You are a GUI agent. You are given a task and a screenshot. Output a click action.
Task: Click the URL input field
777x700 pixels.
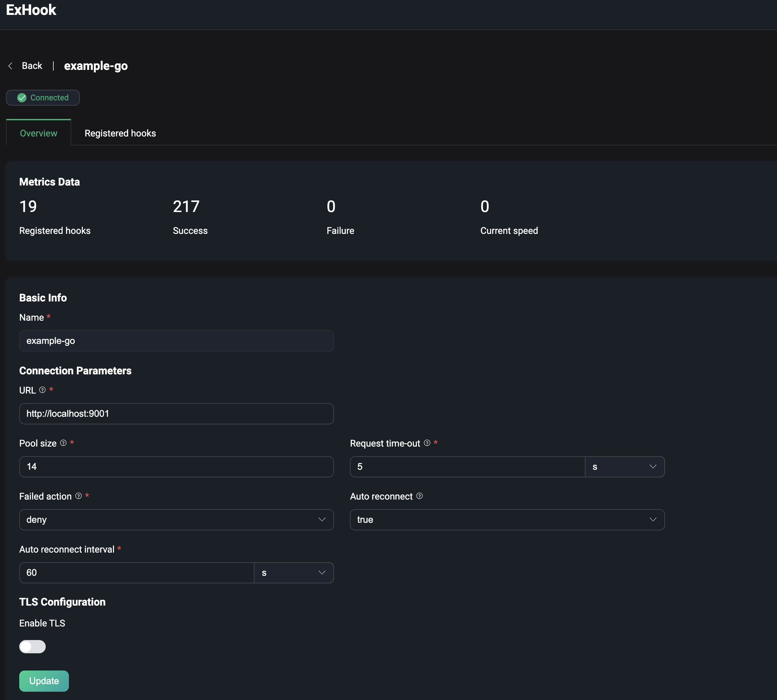pyautogui.click(x=176, y=414)
